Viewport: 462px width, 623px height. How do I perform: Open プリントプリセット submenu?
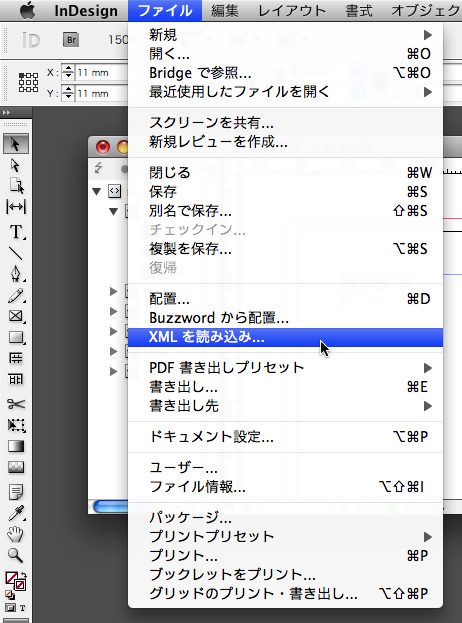(286, 536)
